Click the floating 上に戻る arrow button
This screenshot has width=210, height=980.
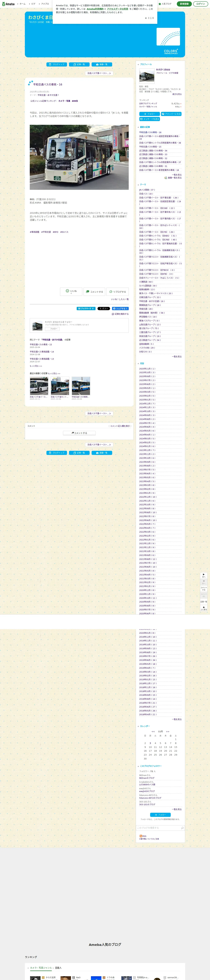pos(204,608)
